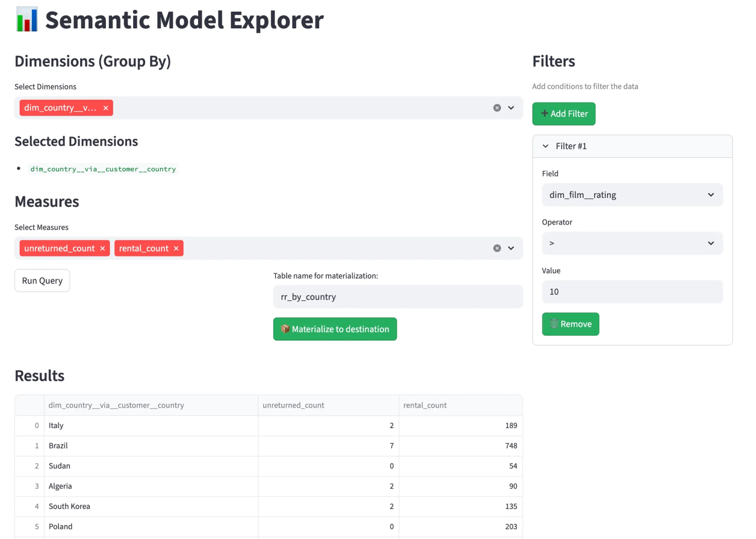This screenshot has height=539, width=756.
Task: Click the Add Filter button
Action: click(x=564, y=114)
